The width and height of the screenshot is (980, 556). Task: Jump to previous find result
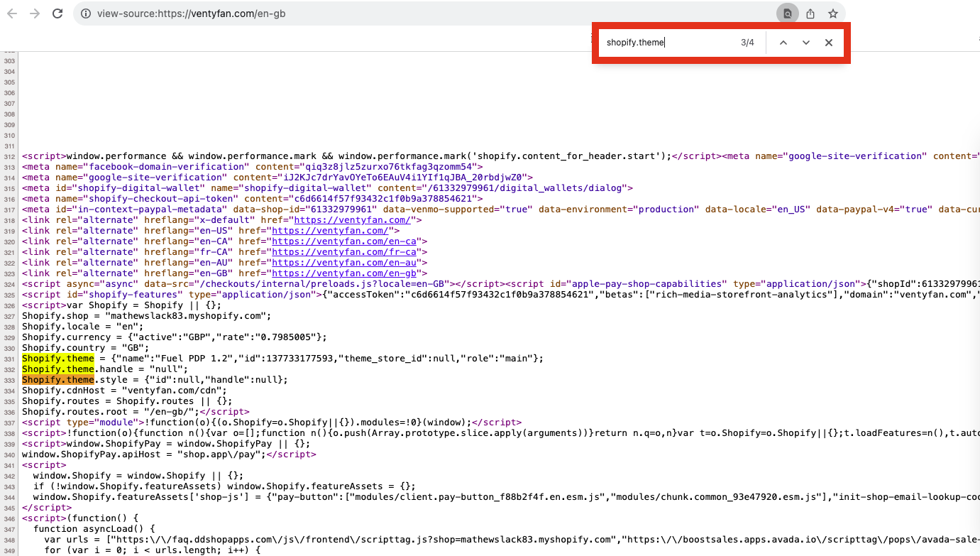(783, 43)
